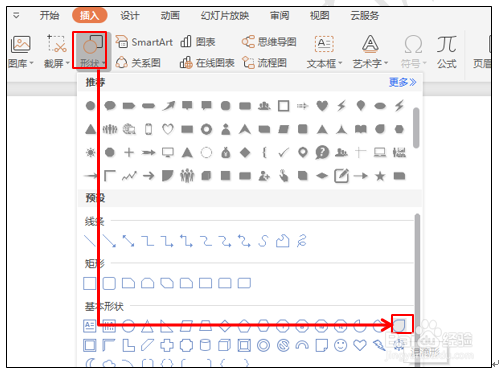
Task: Click the recommended shapes scrollbar
Action: click(416, 128)
